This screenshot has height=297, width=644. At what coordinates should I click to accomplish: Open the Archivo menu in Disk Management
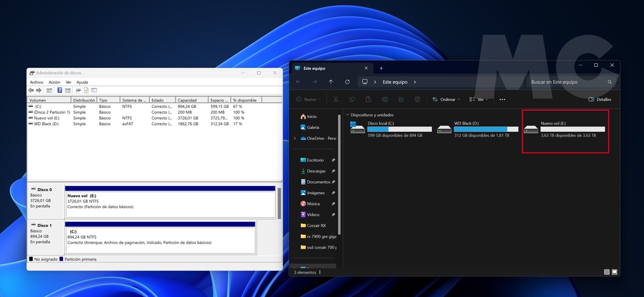(36, 82)
